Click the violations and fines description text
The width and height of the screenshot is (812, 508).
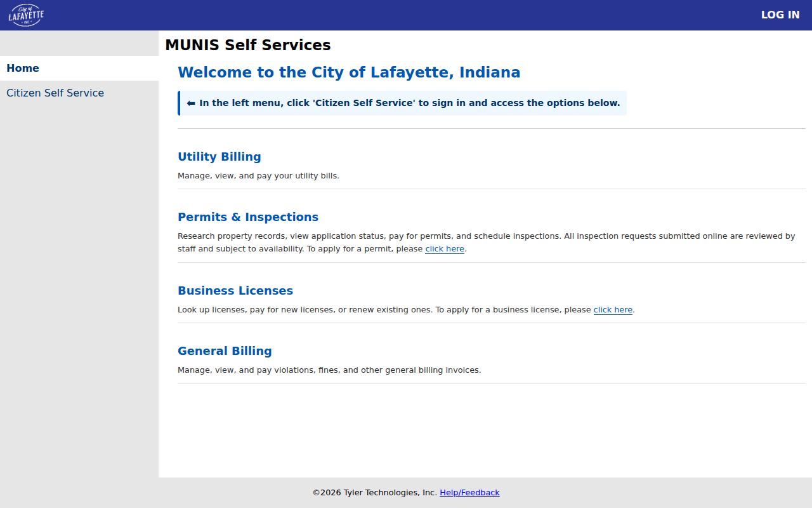click(x=329, y=370)
